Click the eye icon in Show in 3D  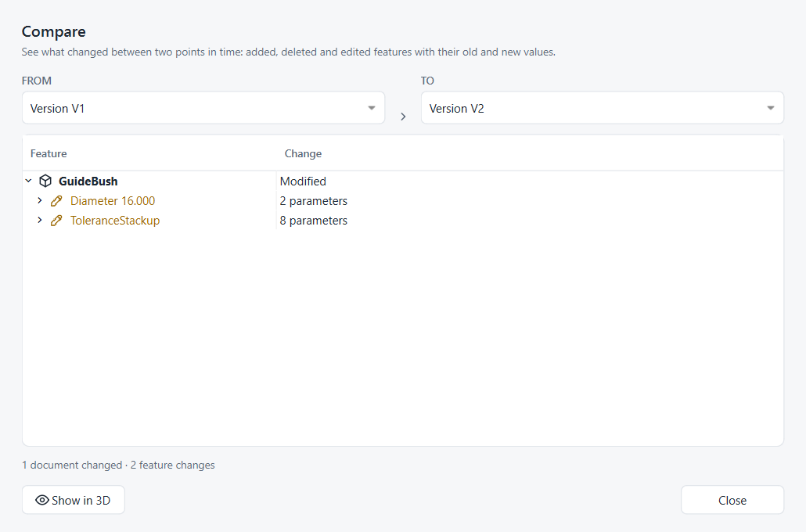pos(41,500)
